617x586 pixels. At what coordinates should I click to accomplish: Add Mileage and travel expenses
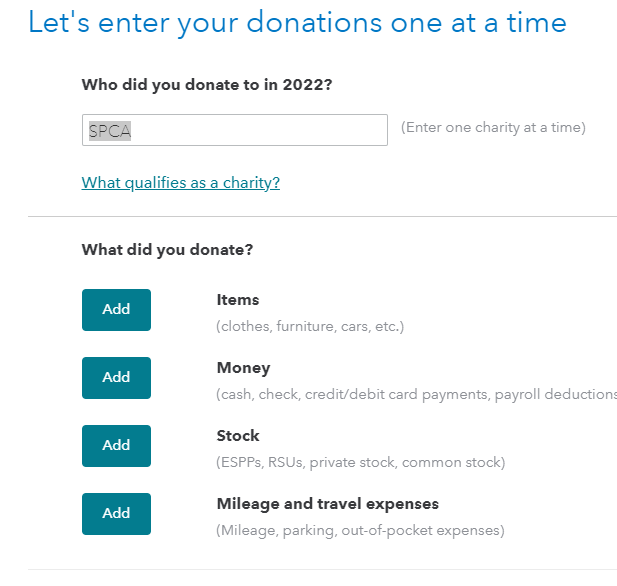pyautogui.click(x=116, y=514)
